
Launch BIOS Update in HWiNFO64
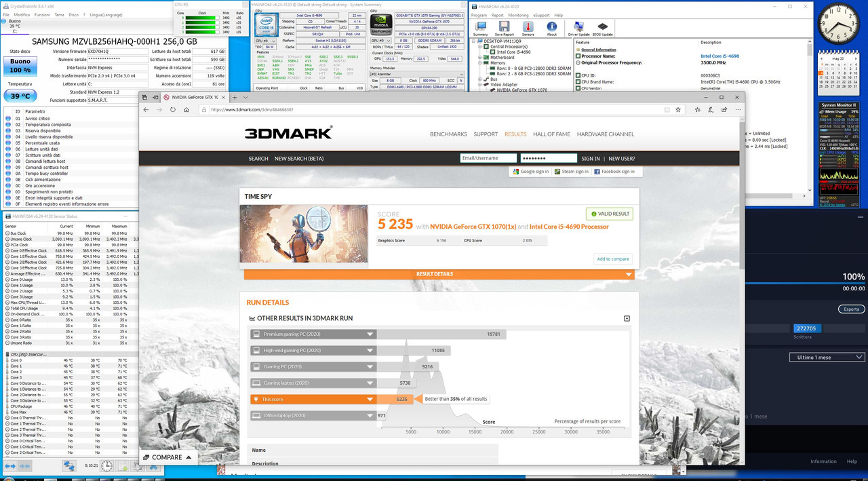coord(602,28)
